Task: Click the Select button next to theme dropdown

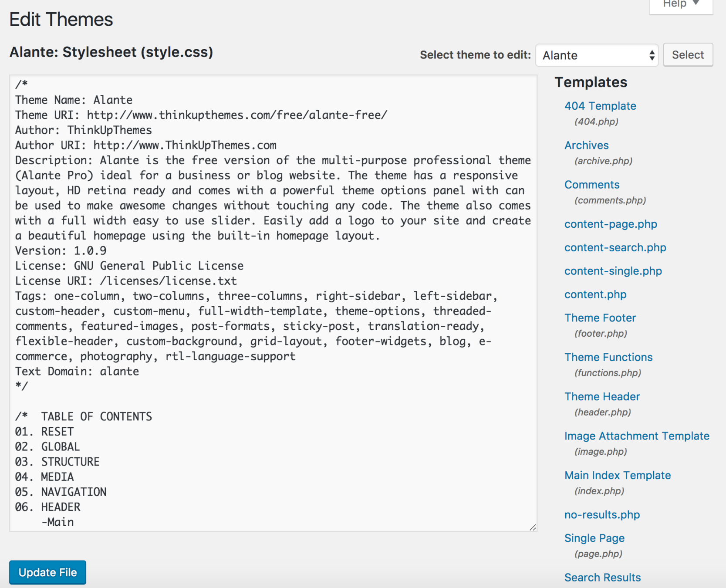Action: click(688, 55)
